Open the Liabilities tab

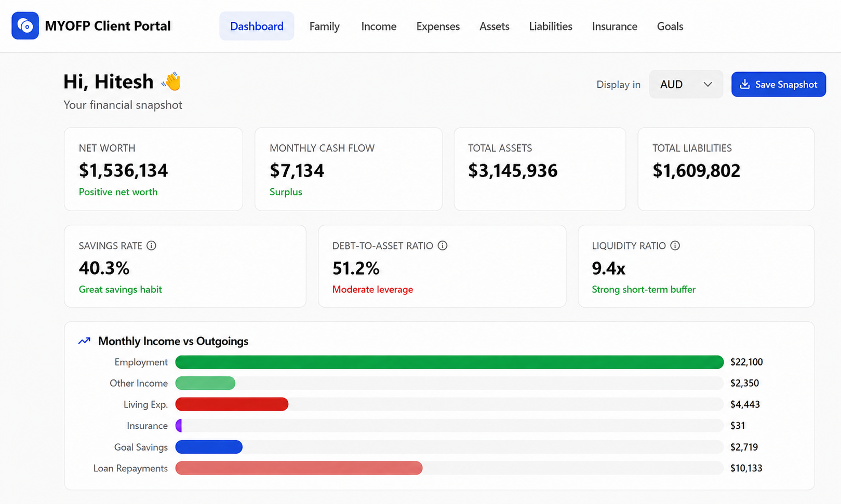pyautogui.click(x=551, y=26)
